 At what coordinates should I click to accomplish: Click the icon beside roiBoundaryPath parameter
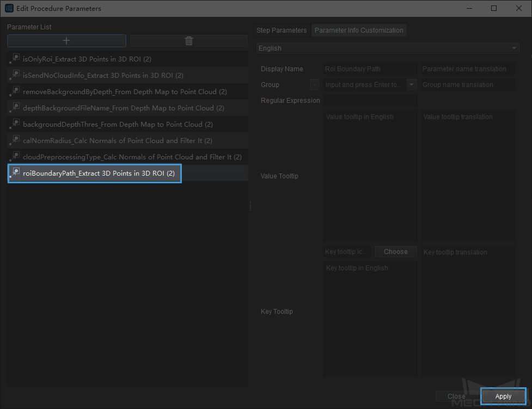coord(15,173)
